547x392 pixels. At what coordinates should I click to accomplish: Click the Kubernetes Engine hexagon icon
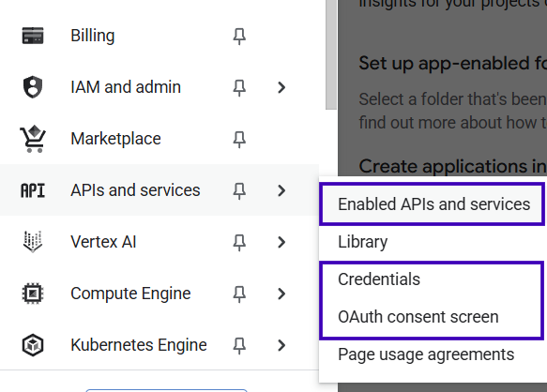(33, 345)
